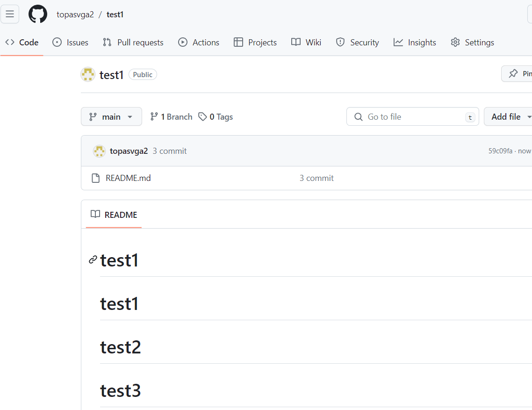Screen dimensions: 532x410
Task: Select the README tab in file preview
Action: click(114, 215)
